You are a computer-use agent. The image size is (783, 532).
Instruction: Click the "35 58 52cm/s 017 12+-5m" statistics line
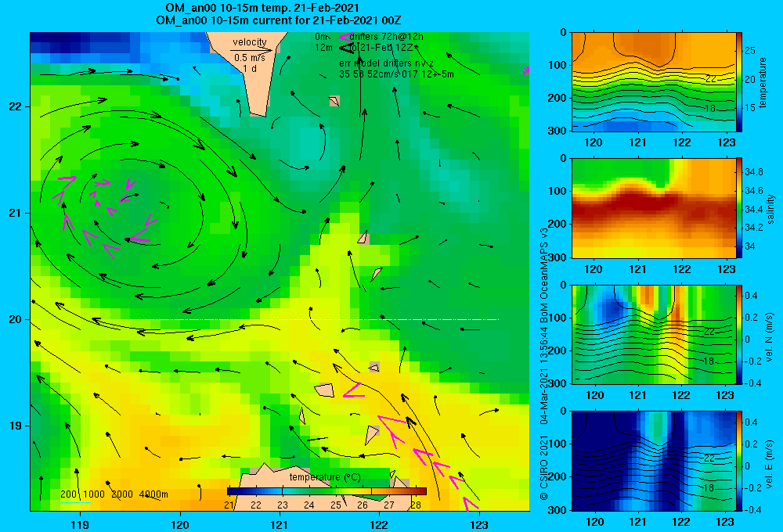coord(396,74)
